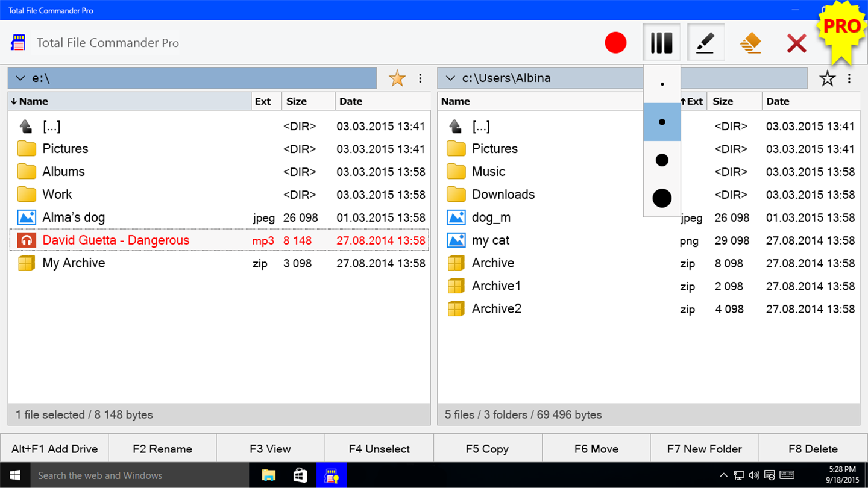Click the up-folder icon in left panel
868x488 pixels.
coord(26,126)
